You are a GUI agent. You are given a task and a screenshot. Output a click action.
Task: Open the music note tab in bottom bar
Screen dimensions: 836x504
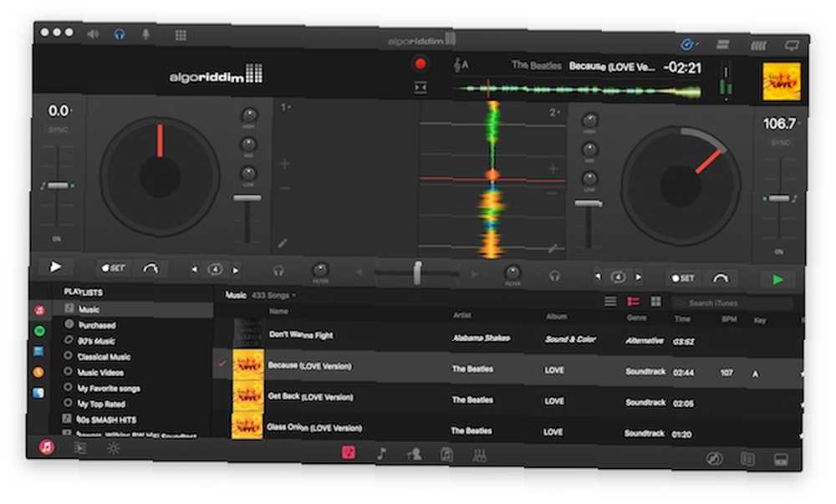click(x=382, y=454)
